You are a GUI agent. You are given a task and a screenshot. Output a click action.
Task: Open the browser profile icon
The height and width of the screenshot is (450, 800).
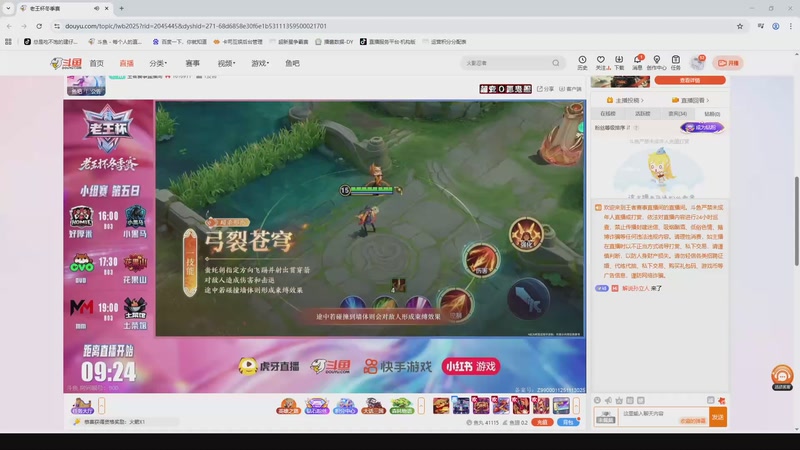(776, 26)
